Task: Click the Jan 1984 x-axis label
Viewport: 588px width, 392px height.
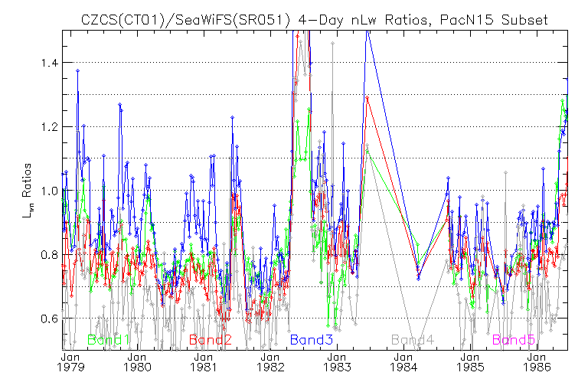Action: pyautogui.click(x=403, y=361)
